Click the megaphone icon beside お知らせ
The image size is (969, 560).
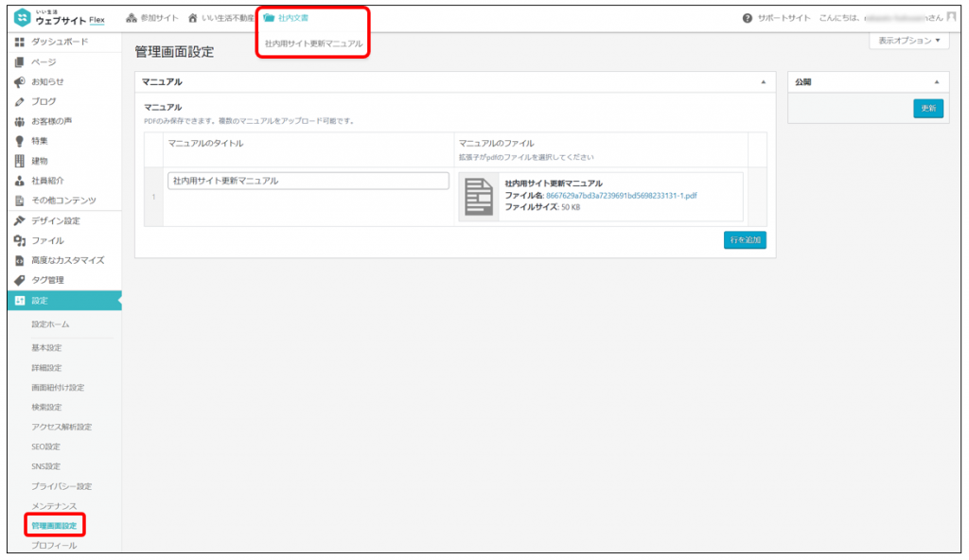point(19,82)
